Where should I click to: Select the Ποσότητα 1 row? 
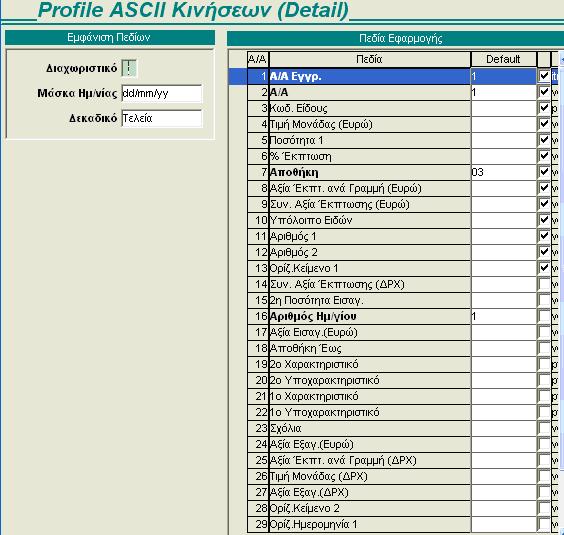pyautogui.click(x=370, y=140)
